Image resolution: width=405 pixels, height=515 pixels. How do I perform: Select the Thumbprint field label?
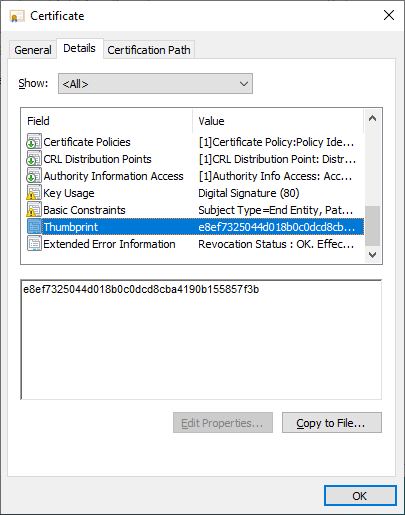pos(71,227)
